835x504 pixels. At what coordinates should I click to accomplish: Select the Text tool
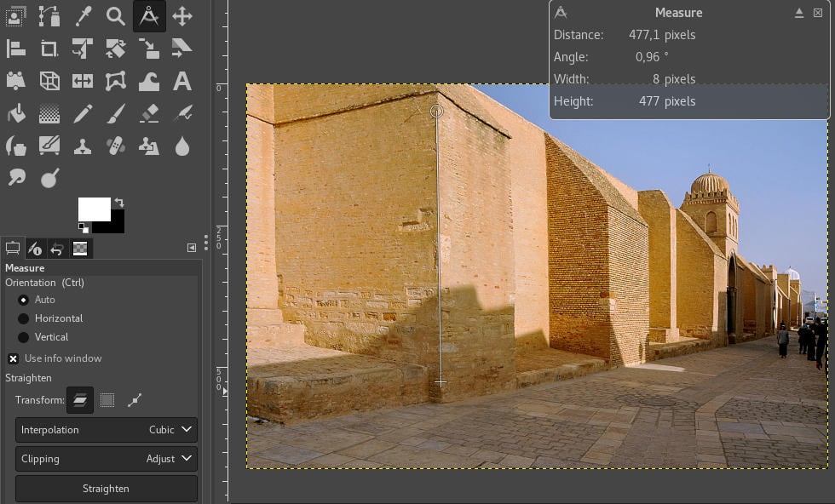182,80
